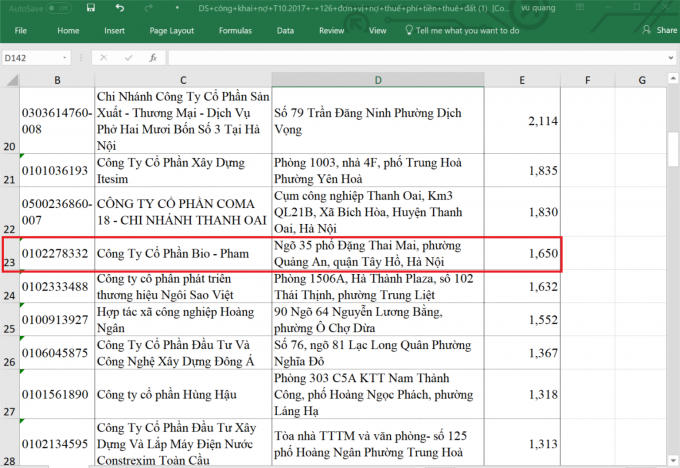Select row 20 header
The height and width of the screenshot is (468, 680).
click(10, 120)
